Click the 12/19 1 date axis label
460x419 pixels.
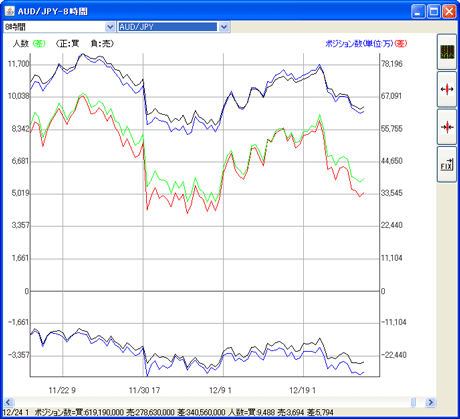click(302, 390)
